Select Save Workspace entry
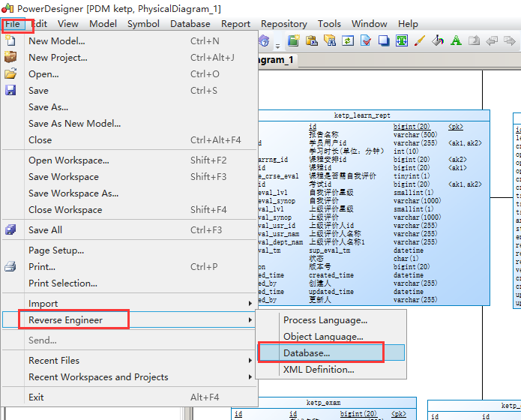Image resolution: width=521 pixels, height=420 pixels. tap(130, 176)
